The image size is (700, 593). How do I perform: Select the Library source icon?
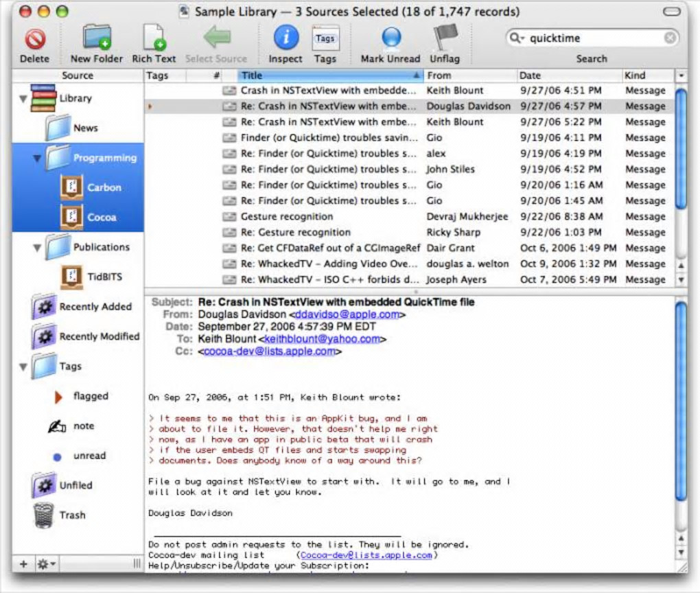[43, 98]
